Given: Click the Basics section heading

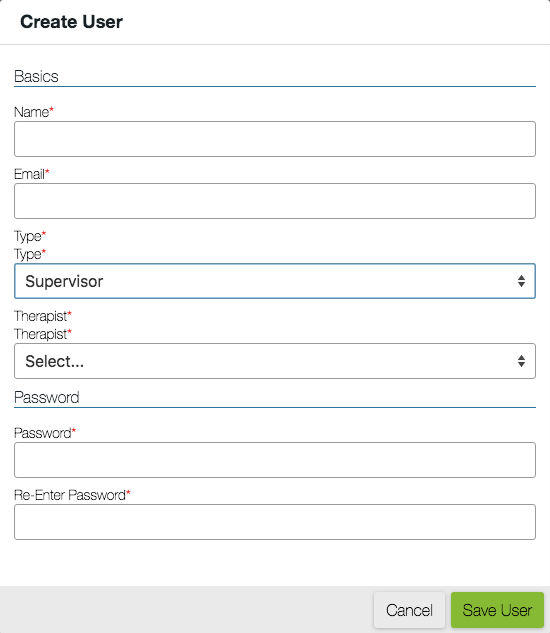Looking at the screenshot, I should pyautogui.click(x=36, y=76).
